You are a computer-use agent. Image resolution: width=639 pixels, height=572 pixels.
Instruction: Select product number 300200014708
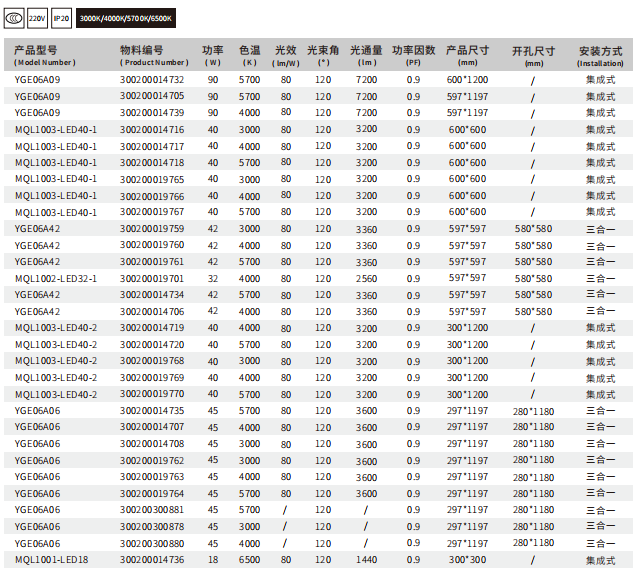pos(152,444)
